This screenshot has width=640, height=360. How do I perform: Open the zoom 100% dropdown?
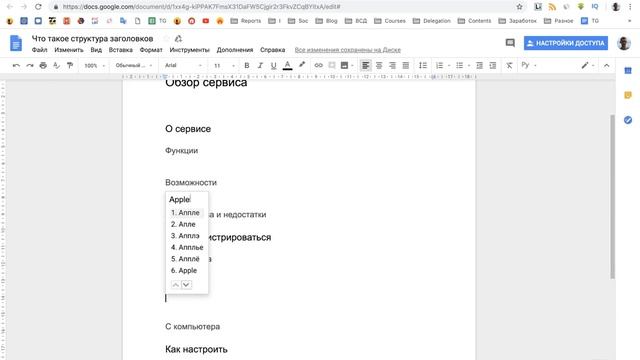94,65
